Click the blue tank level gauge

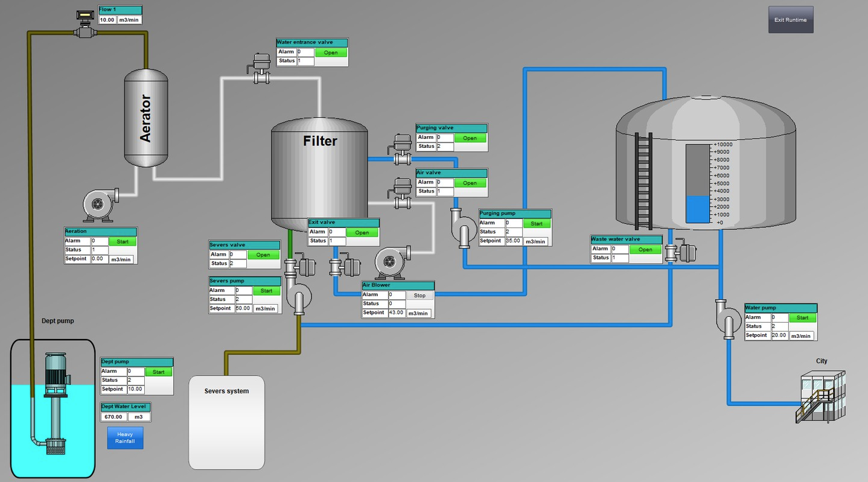click(x=698, y=183)
